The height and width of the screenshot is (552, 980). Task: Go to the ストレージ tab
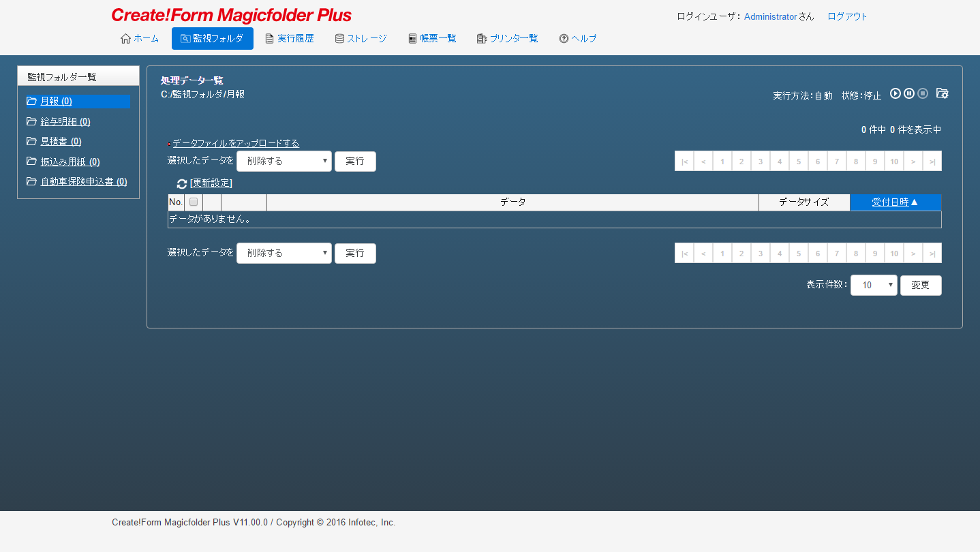(x=361, y=38)
